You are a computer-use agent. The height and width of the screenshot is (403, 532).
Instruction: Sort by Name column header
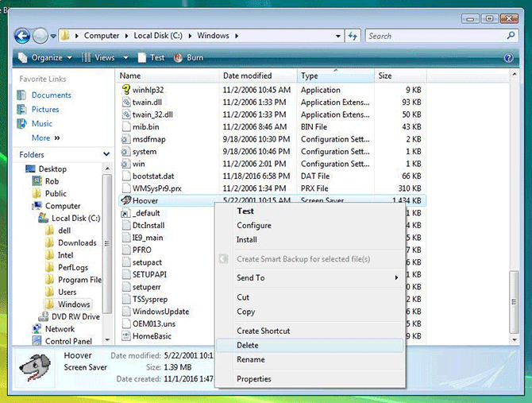pos(168,76)
